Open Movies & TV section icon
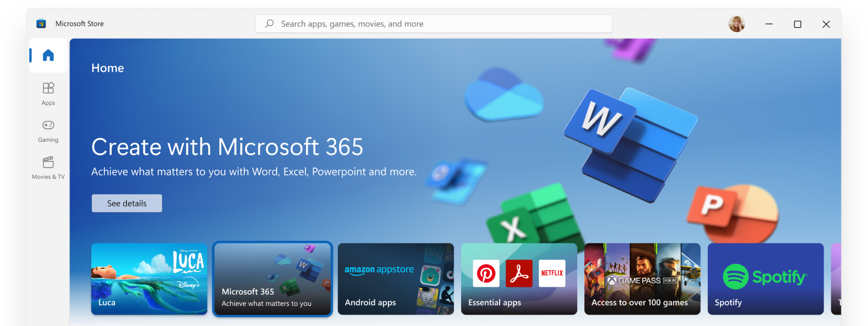868x326 pixels. point(48,162)
